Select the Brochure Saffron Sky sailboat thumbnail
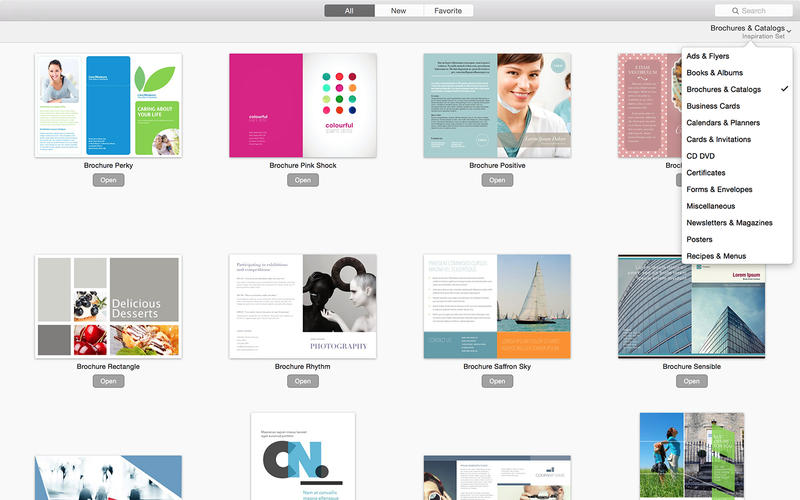800x500 pixels. 497,307
